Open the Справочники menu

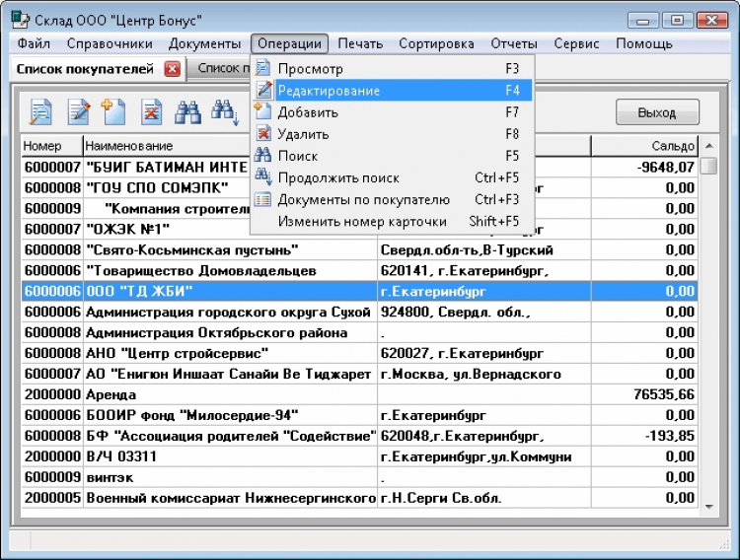coord(110,44)
